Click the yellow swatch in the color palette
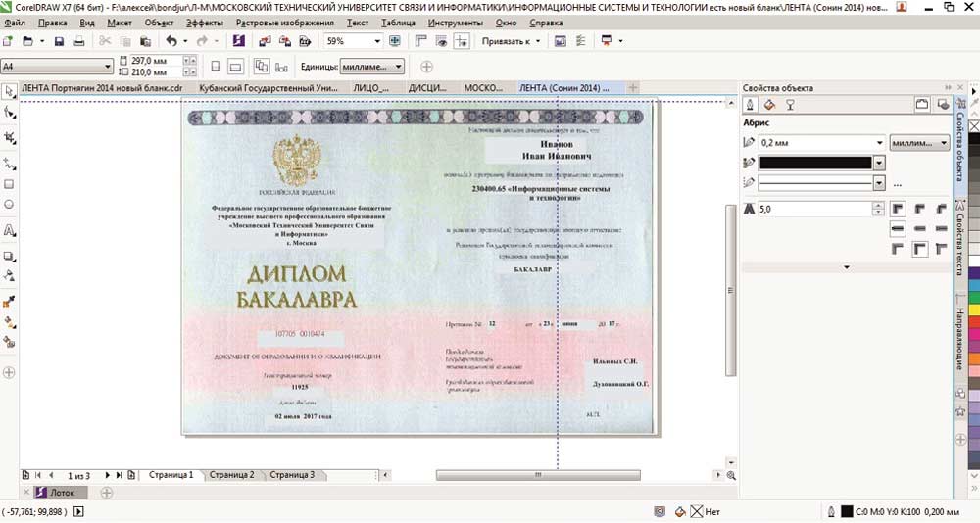 click(974, 309)
